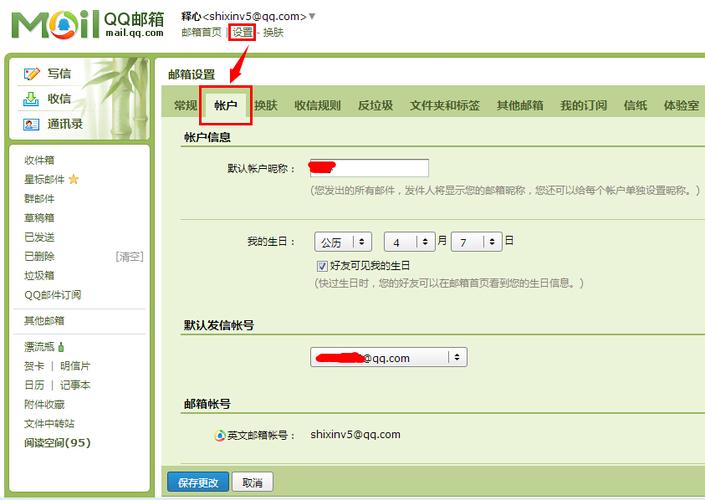The width and height of the screenshot is (705, 500).
Task: Open 其他邮箱 in sidebar
Action: click(44, 321)
